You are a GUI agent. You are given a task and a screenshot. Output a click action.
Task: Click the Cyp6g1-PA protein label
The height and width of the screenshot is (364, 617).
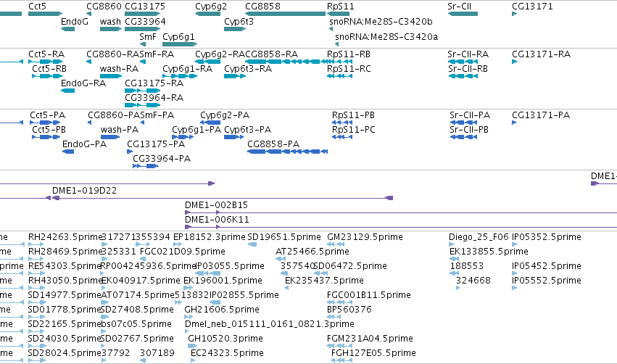point(196,130)
